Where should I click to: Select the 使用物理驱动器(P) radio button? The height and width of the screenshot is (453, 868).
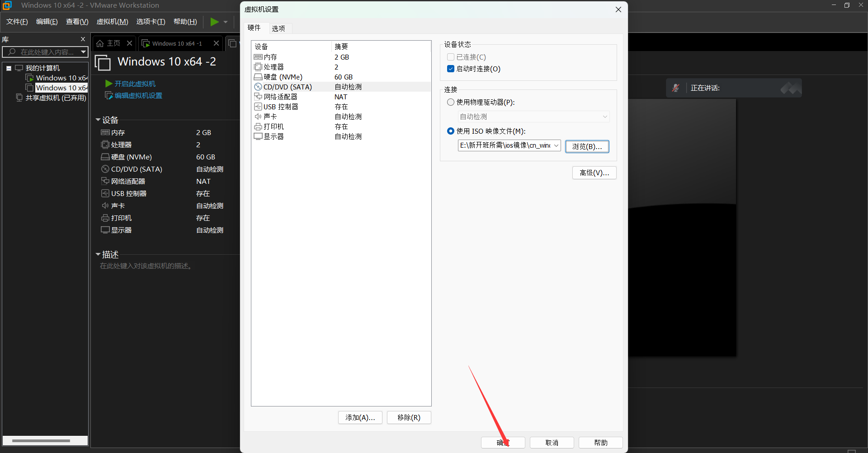[451, 102]
